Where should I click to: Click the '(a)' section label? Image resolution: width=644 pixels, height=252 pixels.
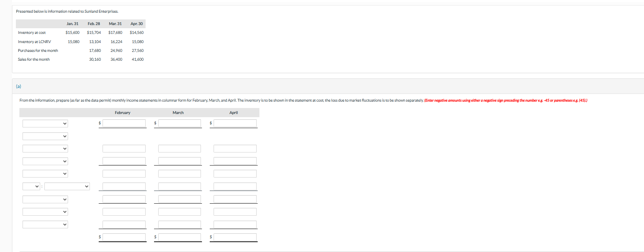[x=18, y=86]
